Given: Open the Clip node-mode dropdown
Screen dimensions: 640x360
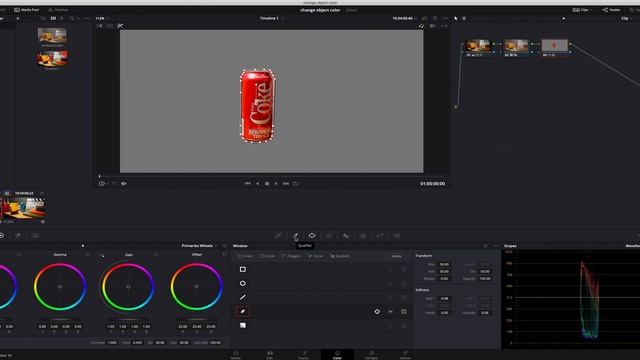Looking at the screenshot, I should (627, 18).
